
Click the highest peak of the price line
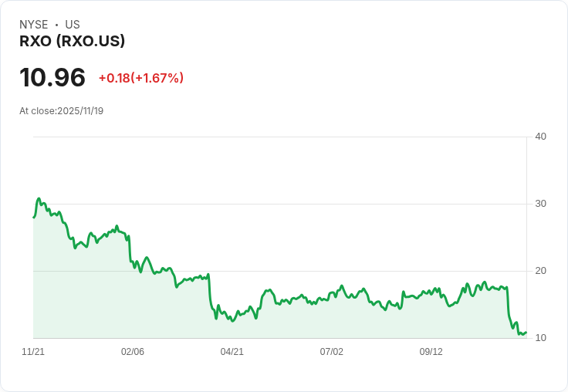(x=39, y=199)
